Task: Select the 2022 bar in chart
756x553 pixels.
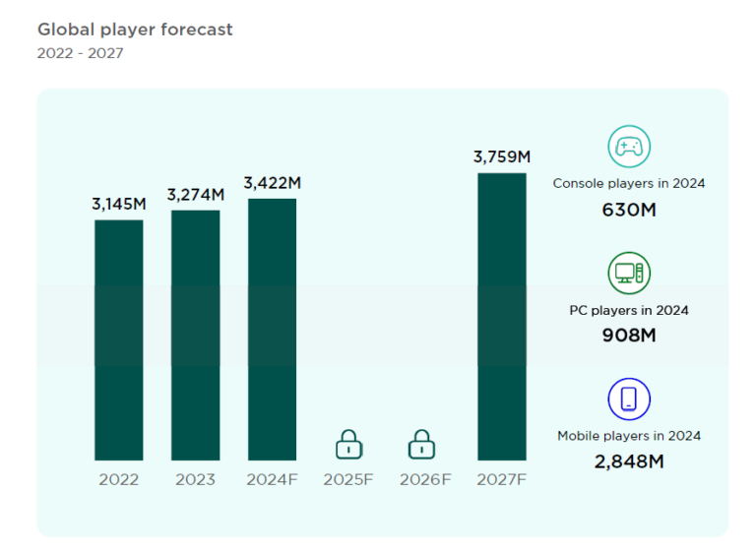Action: 119,339
